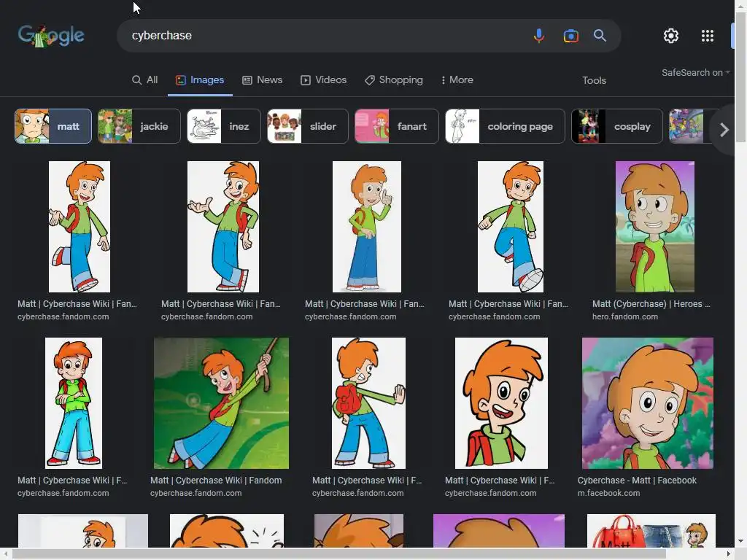Open the Matt running pose image

[x=510, y=227]
